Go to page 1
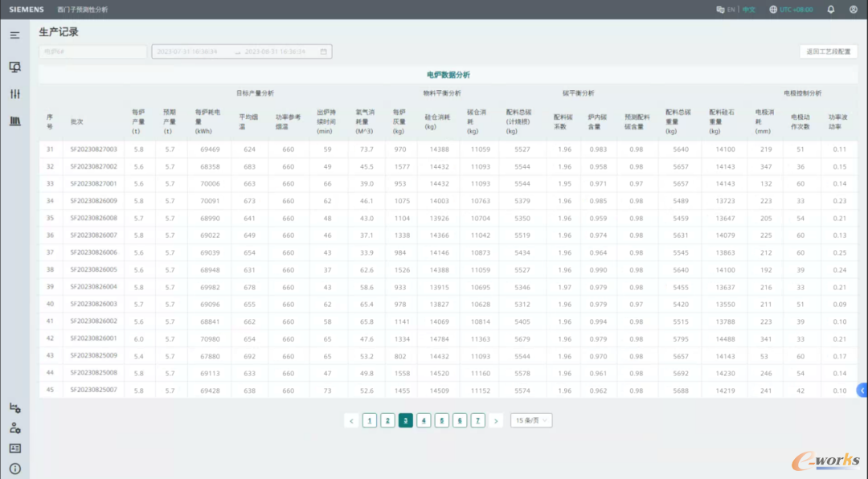The width and height of the screenshot is (868, 479). (x=370, y=421)
